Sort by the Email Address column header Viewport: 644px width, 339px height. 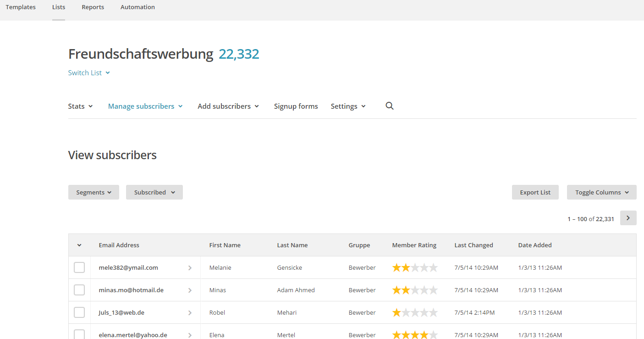[119, 245]
